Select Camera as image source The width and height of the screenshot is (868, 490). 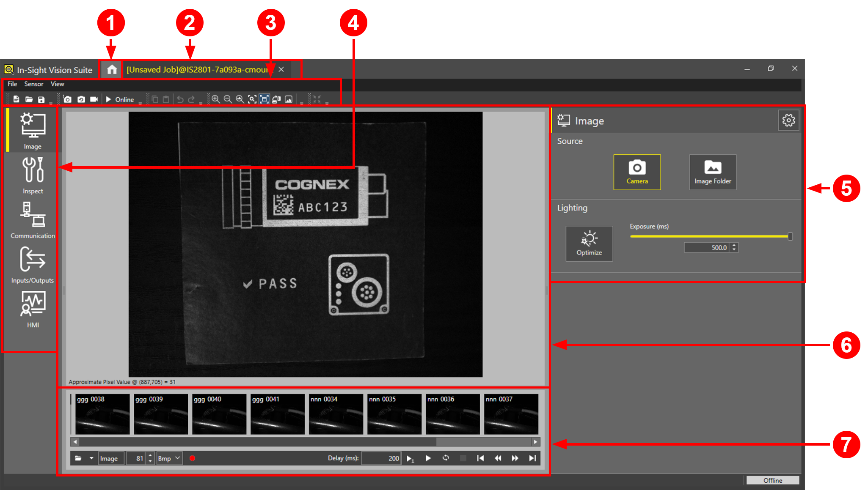[x=637, y=172]
